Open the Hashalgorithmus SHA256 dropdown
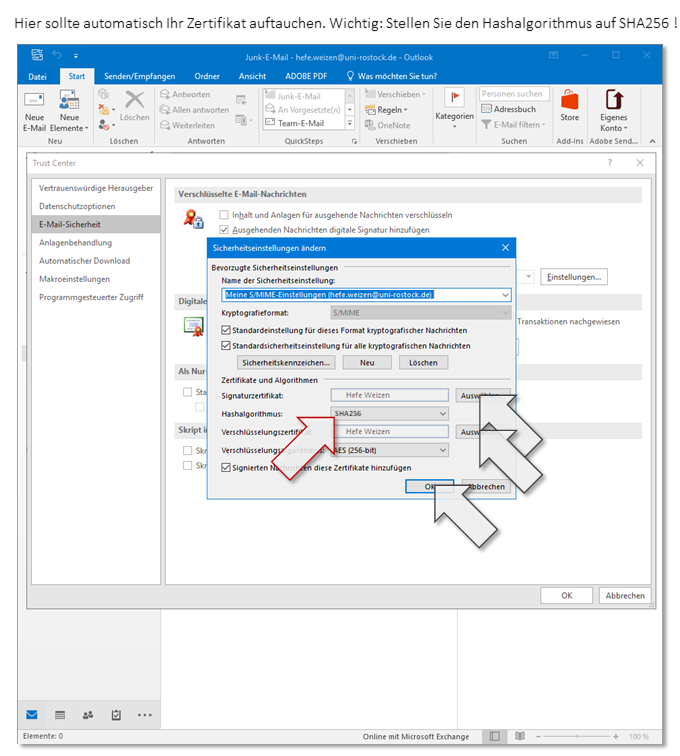Image resolution: width=680 pixels, height=756 pixels. pyautogui.click(x=390, y=414)
